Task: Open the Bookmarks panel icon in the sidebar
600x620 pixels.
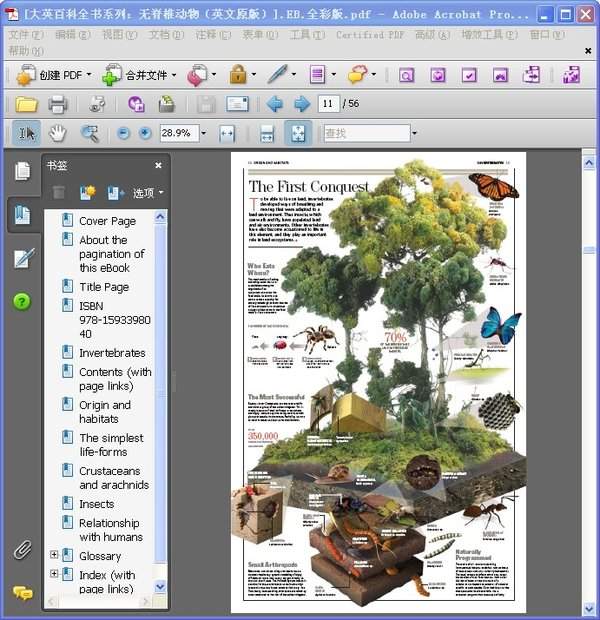Action: (22, 215)
